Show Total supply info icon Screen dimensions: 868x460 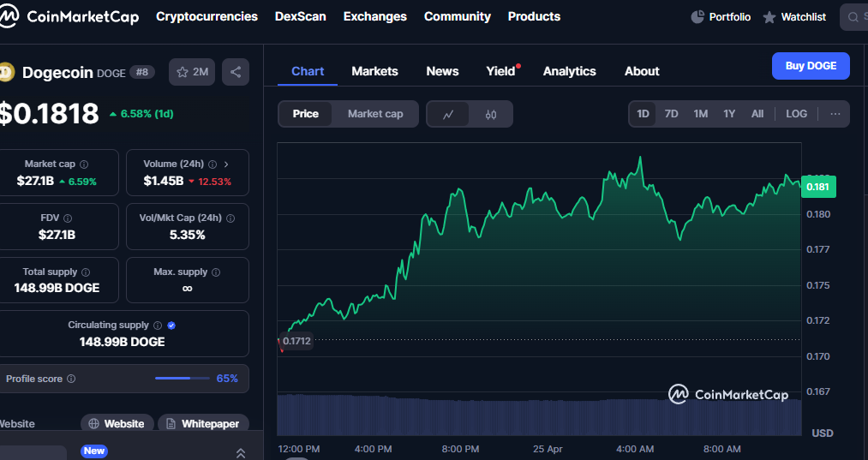(x=86, y=272)
